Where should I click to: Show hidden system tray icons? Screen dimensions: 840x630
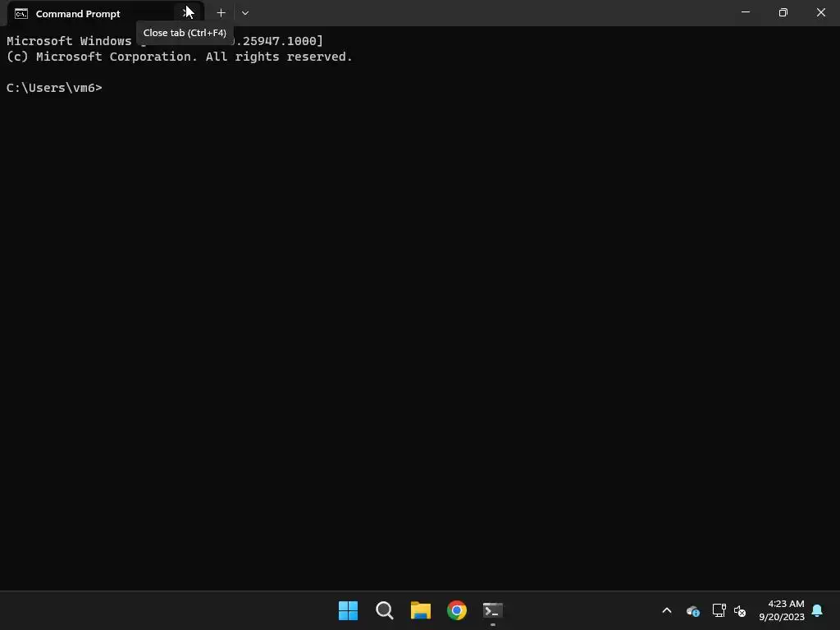(667, 610)
